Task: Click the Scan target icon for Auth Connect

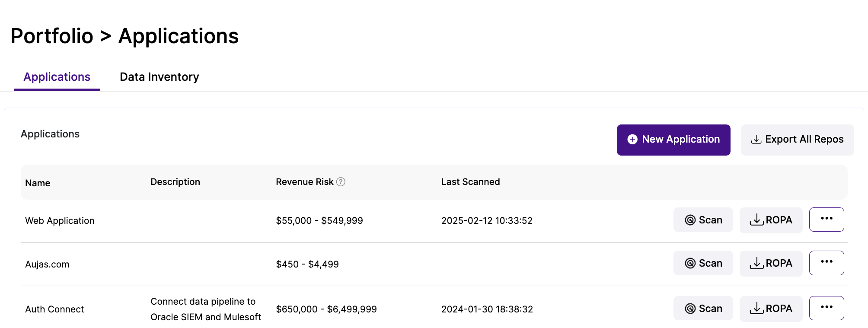Action: click(690, 309)
